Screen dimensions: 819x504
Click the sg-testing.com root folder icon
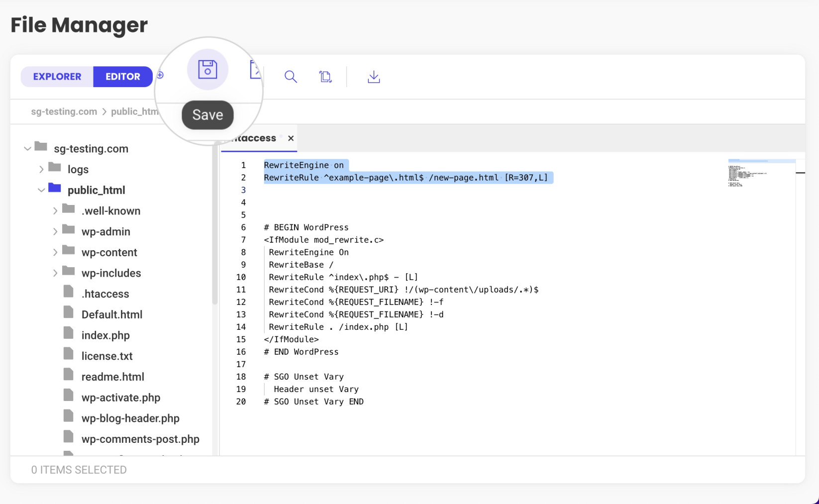click(x=41, y=146)
